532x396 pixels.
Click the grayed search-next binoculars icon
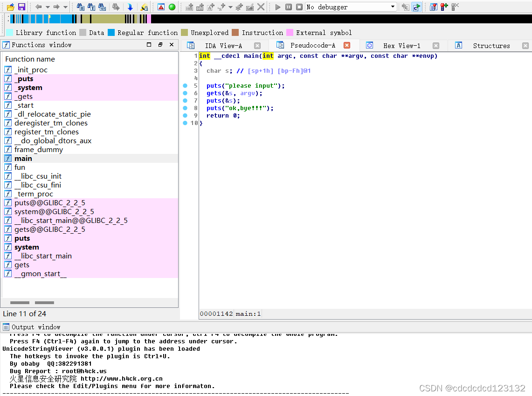point(116,7)
